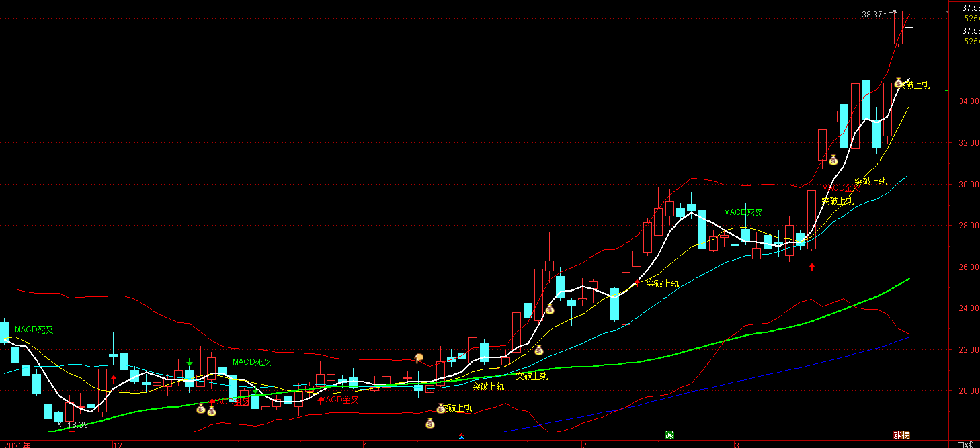Click MACD死叉 label near the 21.00 level
980x448 pixels.
pos(252,362)
